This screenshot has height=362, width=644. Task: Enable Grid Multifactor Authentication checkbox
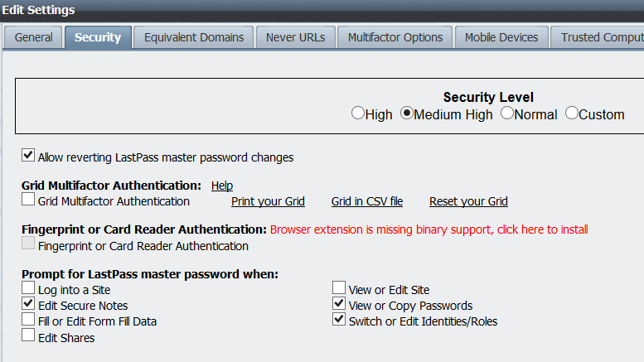click(x=28, y=199)
